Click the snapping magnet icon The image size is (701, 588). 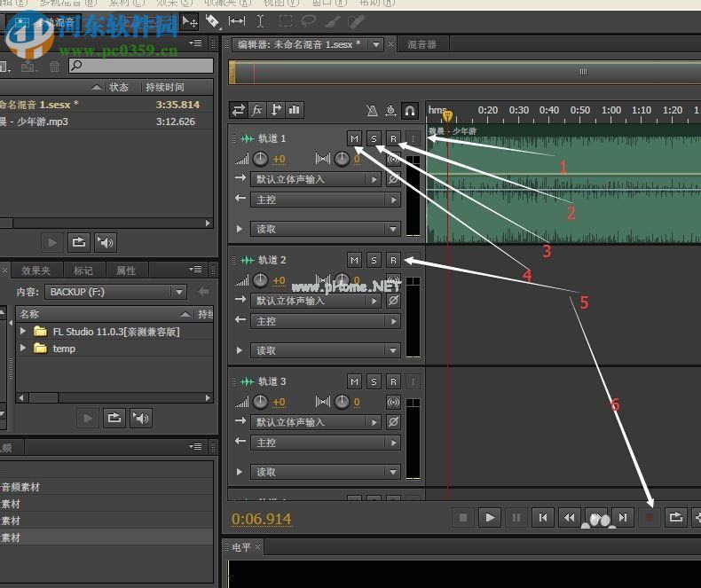(x=410, y=111)
